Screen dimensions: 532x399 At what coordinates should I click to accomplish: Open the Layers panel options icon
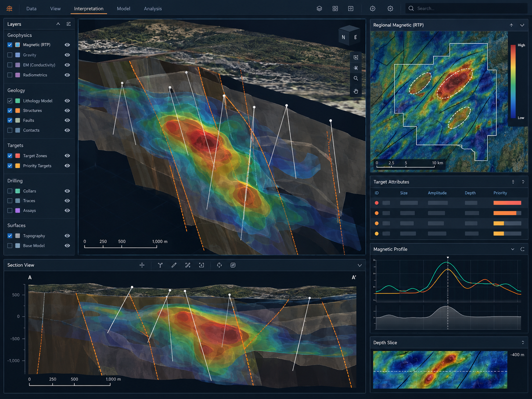point(68,24)
